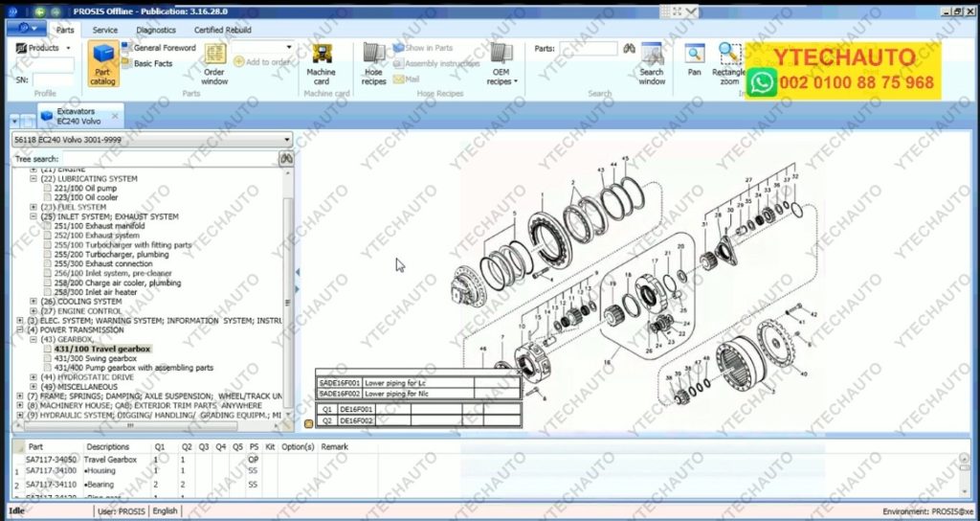Click the upper blue splitter arrow beside tree
The image size is (980, 521).
298,272
